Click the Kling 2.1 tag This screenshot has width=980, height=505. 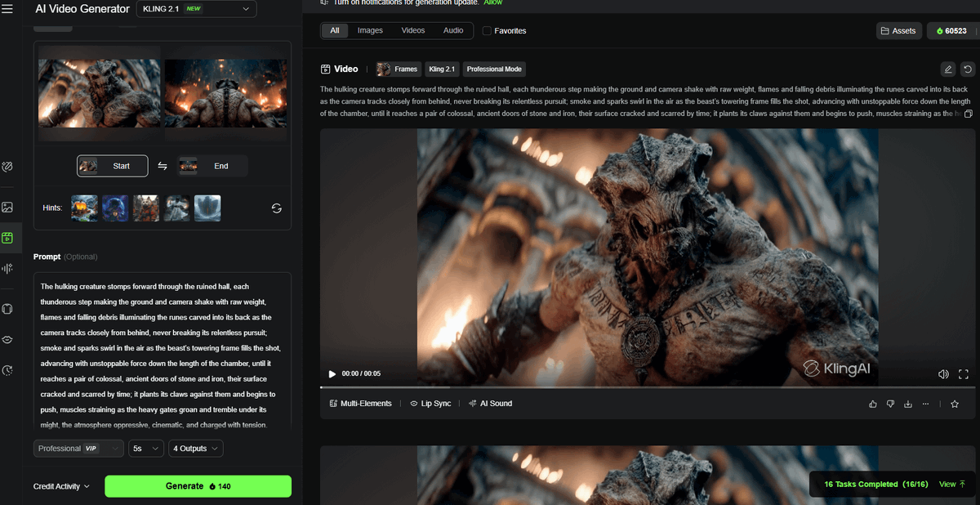click(x=442, y=69)
